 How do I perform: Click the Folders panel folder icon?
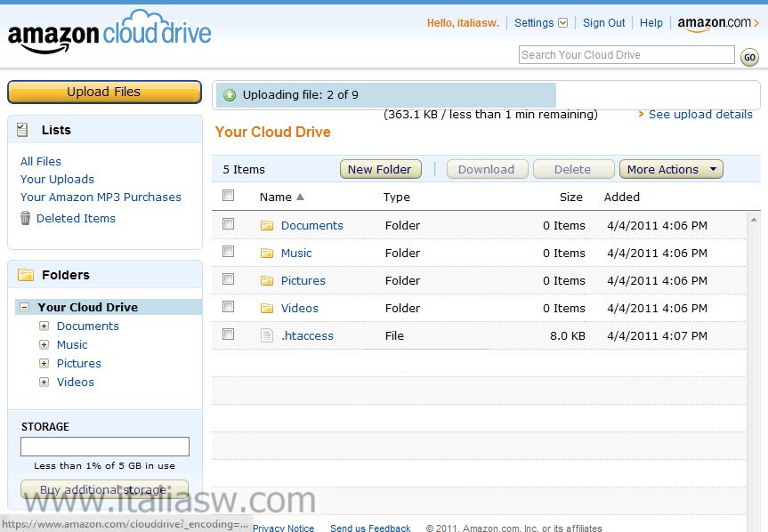pos(26,275)
